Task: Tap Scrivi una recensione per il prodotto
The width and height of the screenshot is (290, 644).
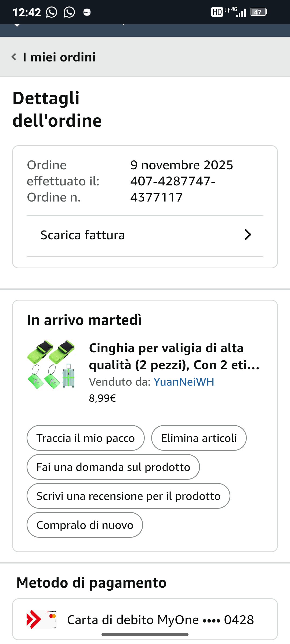Action: click(x=128, y=496)
